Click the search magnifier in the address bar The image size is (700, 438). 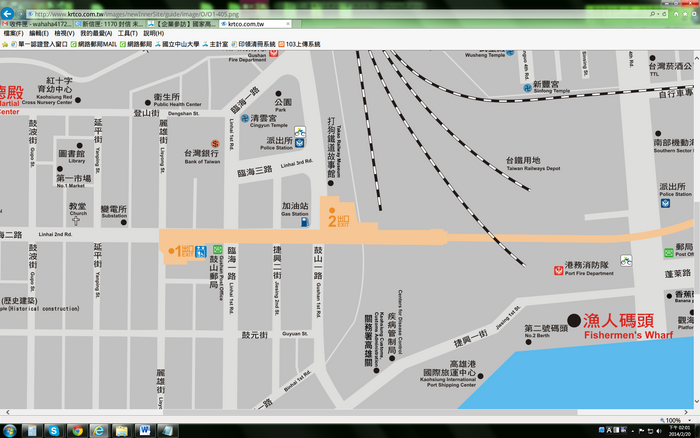[652, 14]
